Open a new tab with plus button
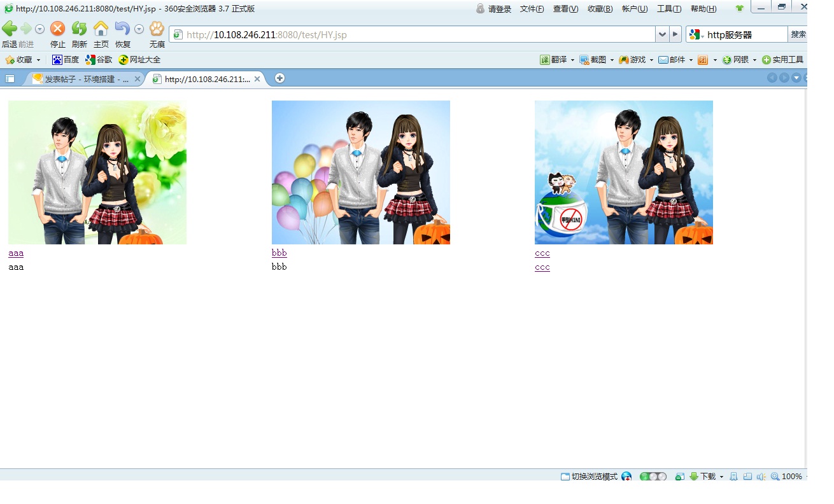 pos(279,78)
